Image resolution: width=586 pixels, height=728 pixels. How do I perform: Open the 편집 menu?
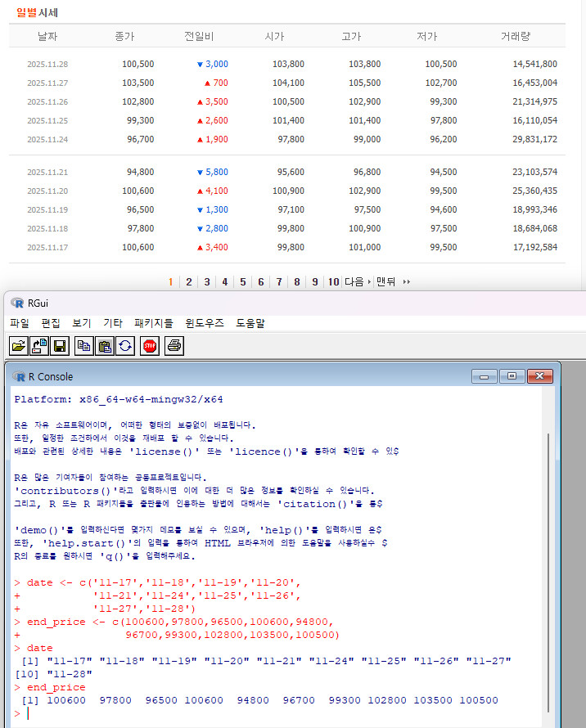[50, 323]
